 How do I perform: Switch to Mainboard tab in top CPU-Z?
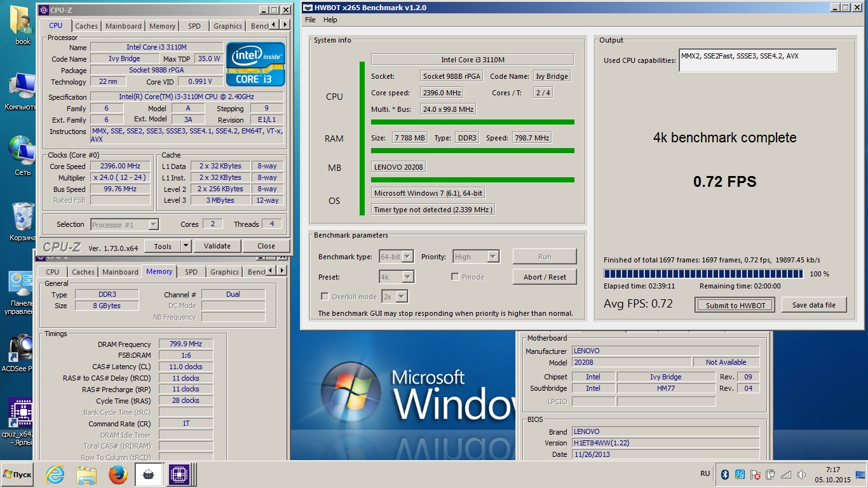pyautogui.click(x=124, y=26)
